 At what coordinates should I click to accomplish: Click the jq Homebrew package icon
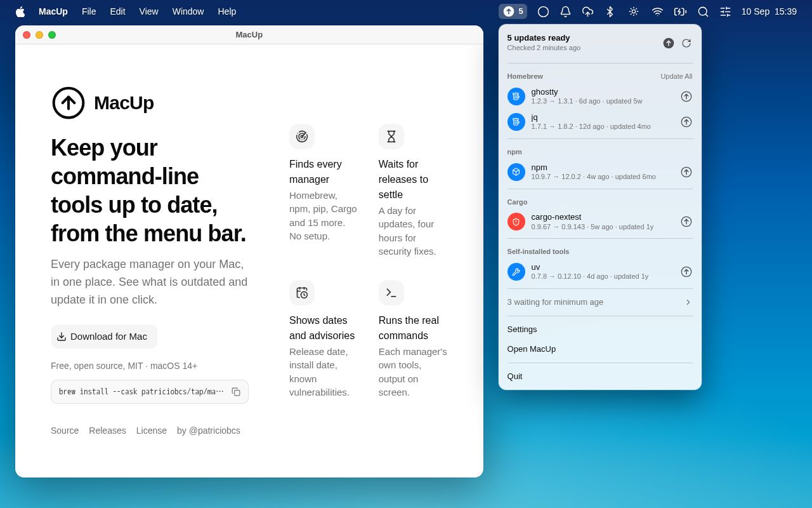[x=516, y=122]
